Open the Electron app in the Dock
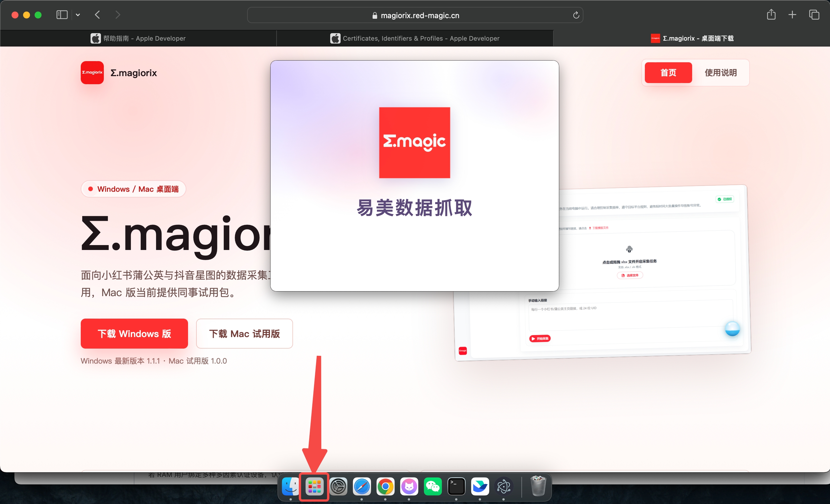Viewport: 830px width, 504px height. point(504,486)
